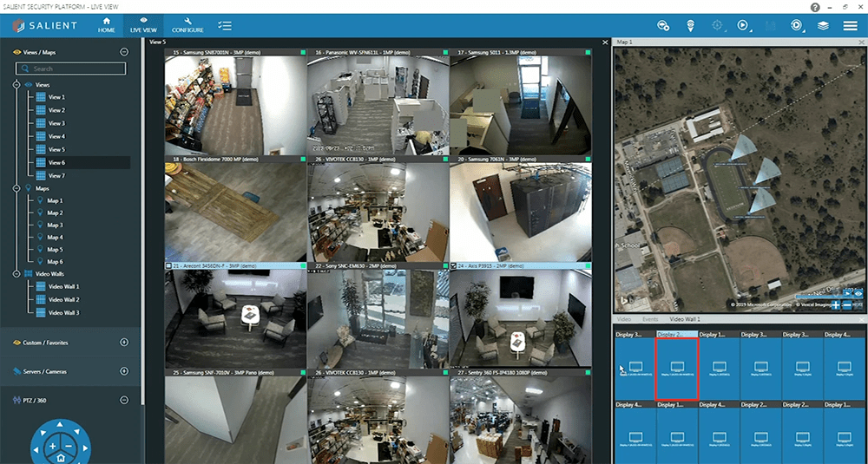Image resolution: width=868 pixels, height=464 pixels.
Task: Tilt camera up with PTZ up arrow
Action: 61,425
